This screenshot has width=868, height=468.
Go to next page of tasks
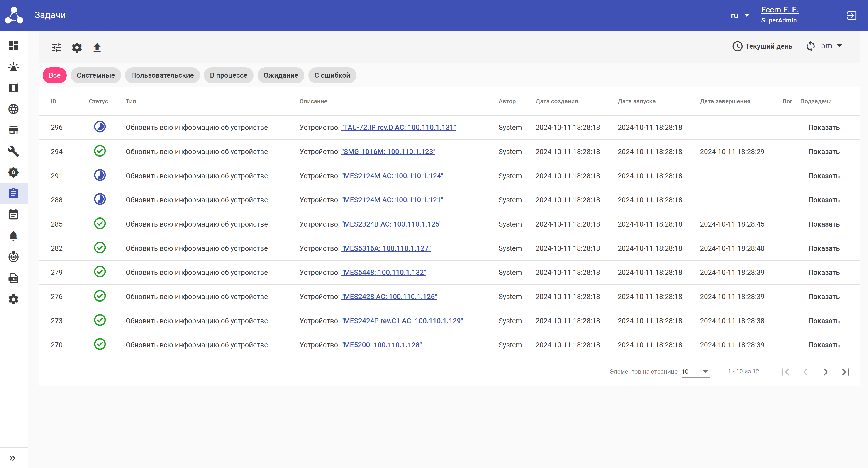click(x=825, y=372)
